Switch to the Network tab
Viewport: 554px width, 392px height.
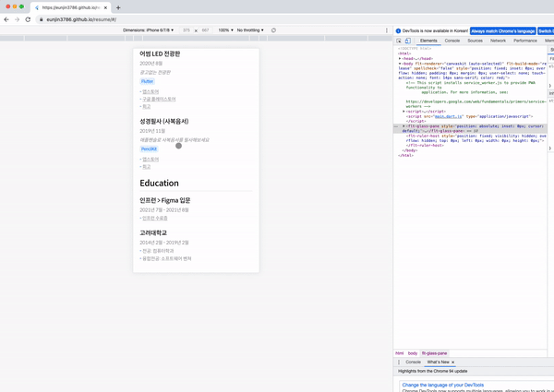coord(498,41)
